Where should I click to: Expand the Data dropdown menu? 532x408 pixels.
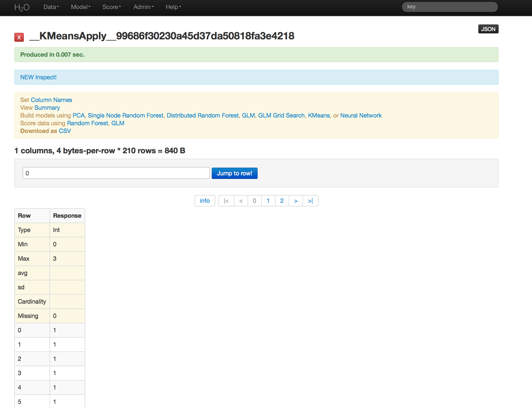[x=51, y=7]
